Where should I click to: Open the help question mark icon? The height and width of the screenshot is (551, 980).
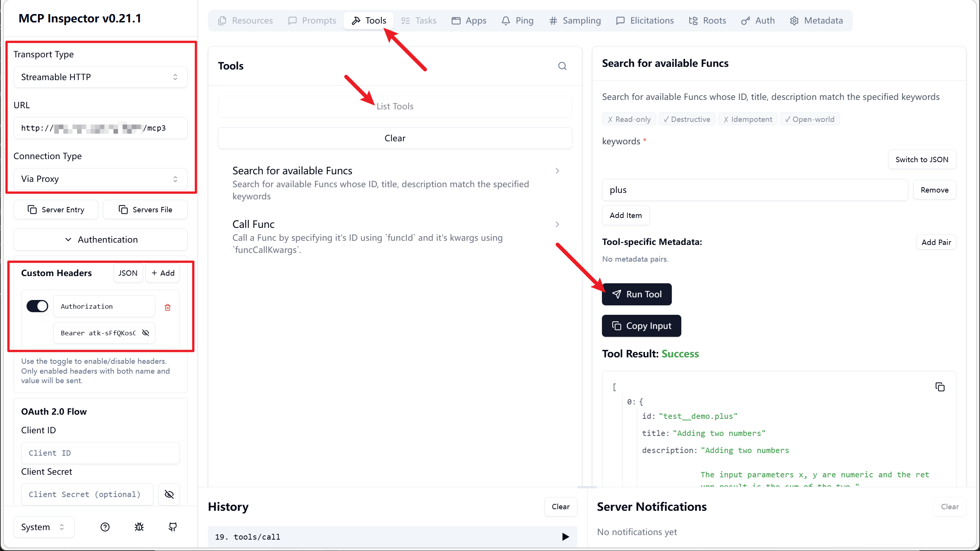coord(105,527)
